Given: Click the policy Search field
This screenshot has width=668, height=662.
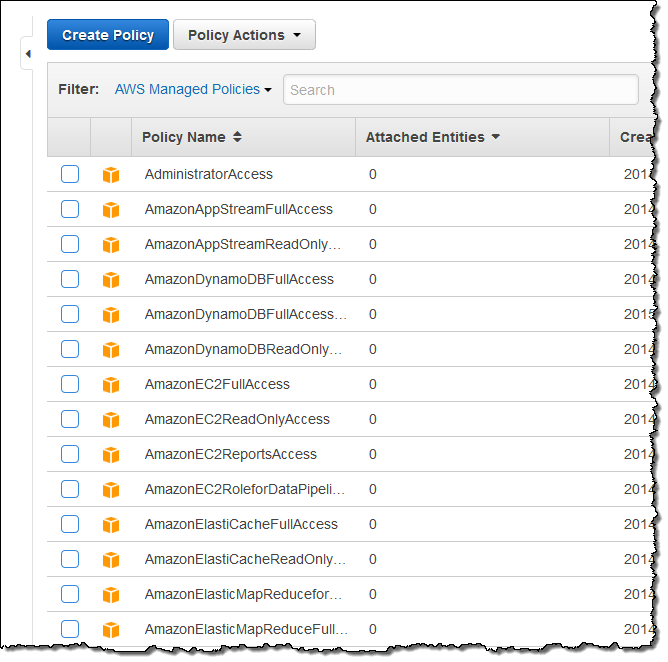Looking at the screenshot, I should [x=460, y=90].
